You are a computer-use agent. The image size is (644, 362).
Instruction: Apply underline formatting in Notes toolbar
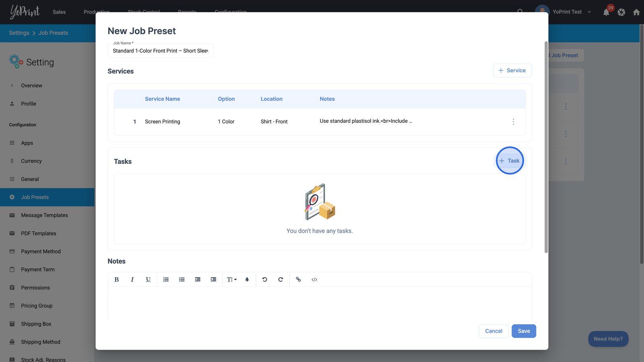148,280
